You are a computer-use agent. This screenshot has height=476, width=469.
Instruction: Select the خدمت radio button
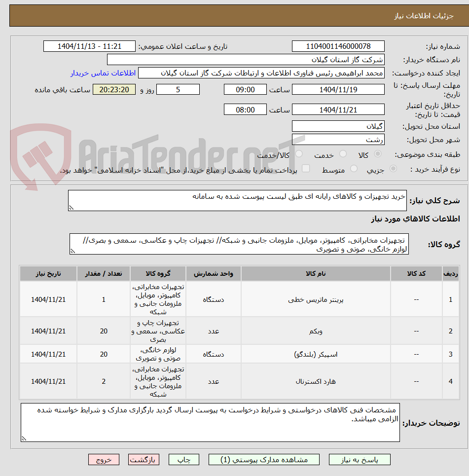click(343, 154)
